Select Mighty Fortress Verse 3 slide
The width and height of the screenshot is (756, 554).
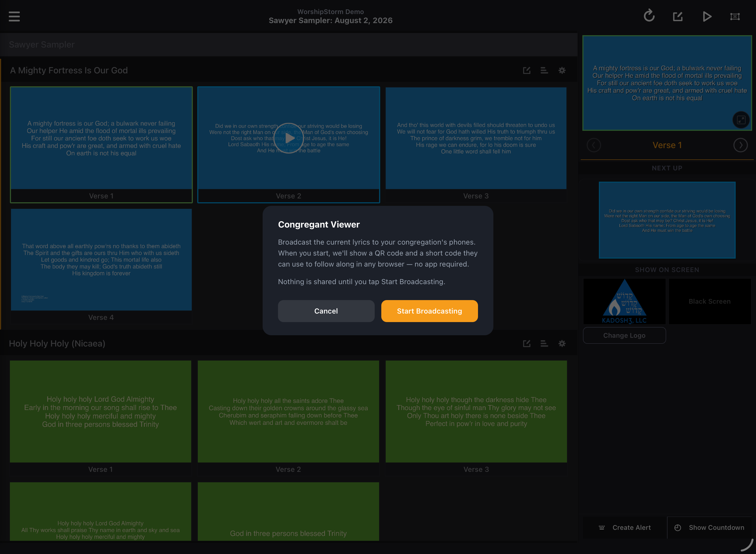pos(476,145)
